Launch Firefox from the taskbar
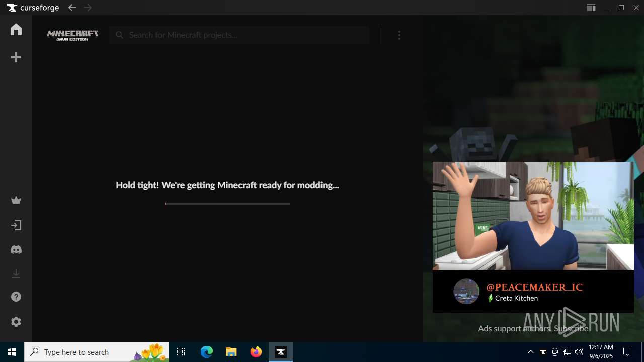Screen dimensions: 644x362 (256, 352)
